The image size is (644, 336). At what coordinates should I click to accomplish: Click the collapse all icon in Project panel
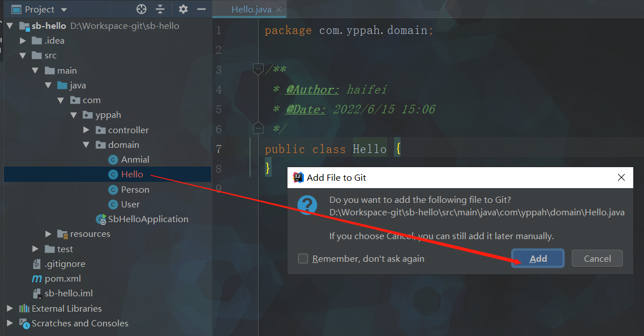pos(160,9)
